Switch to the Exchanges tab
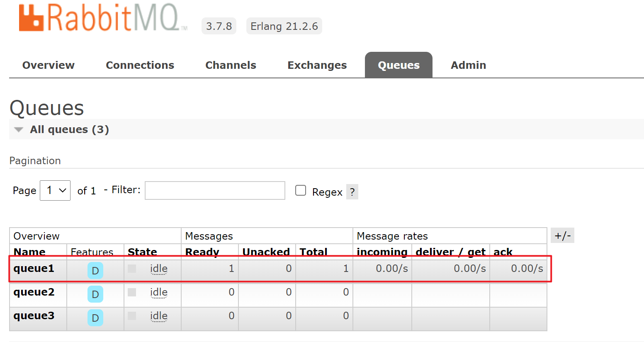Viewport: 644px width, 342px height. click(x=317, y=65)
